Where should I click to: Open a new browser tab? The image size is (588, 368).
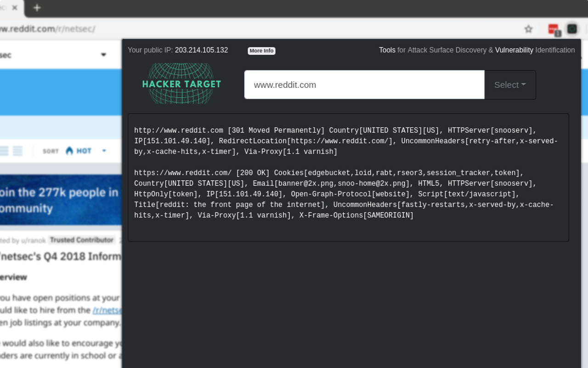click(x=37, y=8)
